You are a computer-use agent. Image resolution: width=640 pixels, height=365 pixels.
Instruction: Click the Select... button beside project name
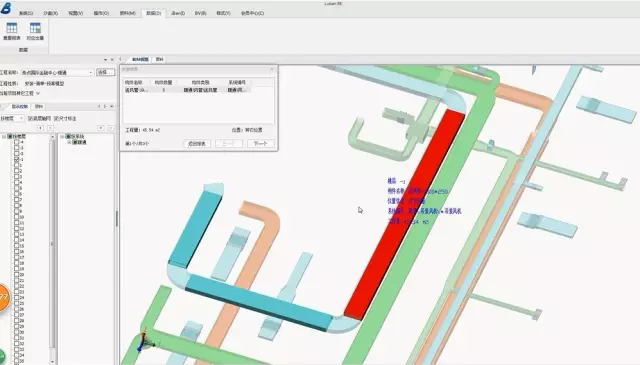[106, 72]
